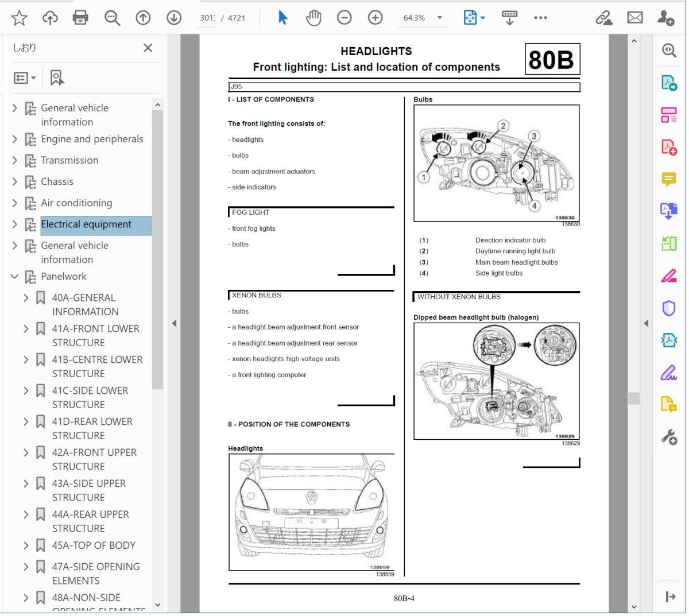Send the file by email using the envelope icon
Screen dimensions: 689x616
click(x=635, y=18)
